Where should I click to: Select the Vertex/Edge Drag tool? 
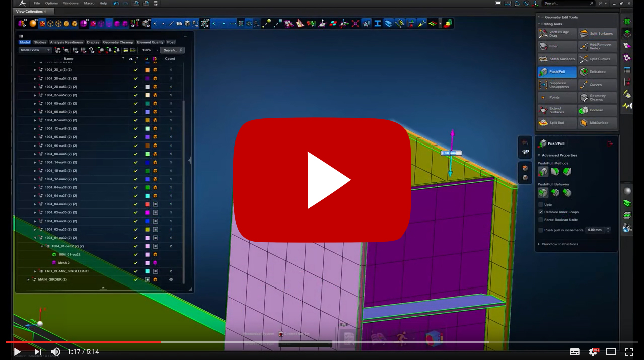pyautogui.click(x=557, y=34)
